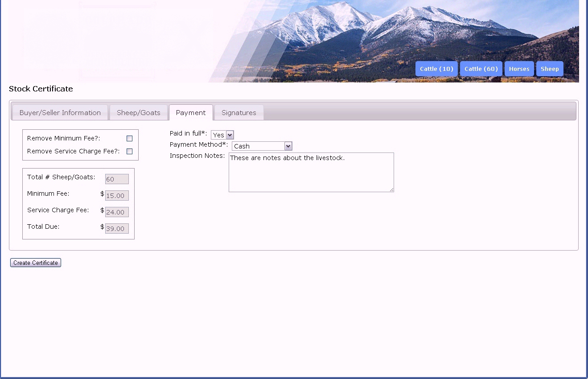Screen dimensions: 588x379
Task: Open the Sheep/Goats tab
Action: 138,113
